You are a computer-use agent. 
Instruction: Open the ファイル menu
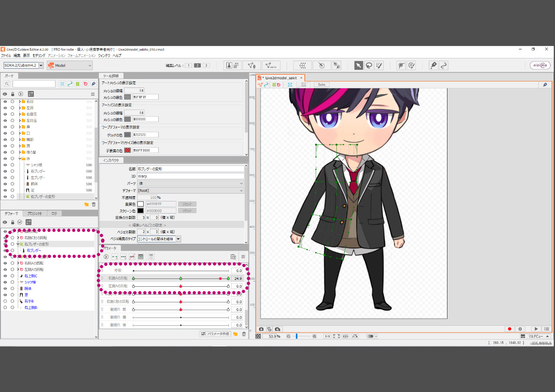[6, 56]
